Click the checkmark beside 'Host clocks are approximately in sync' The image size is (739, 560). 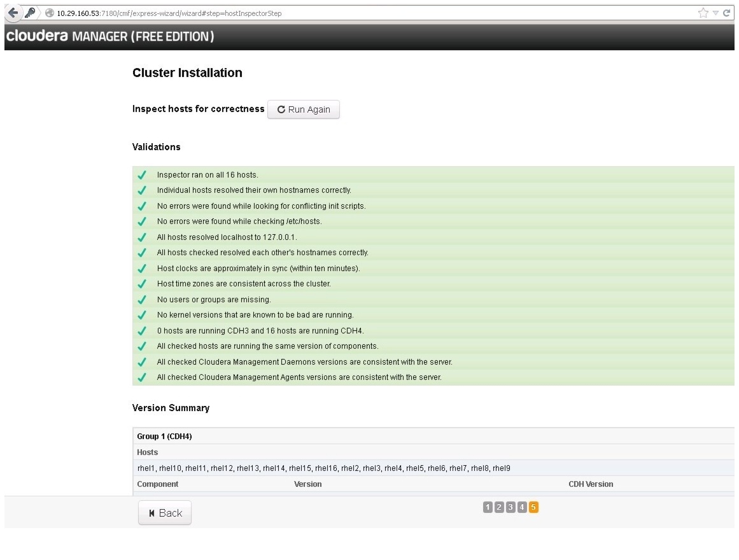click(142, 269)
